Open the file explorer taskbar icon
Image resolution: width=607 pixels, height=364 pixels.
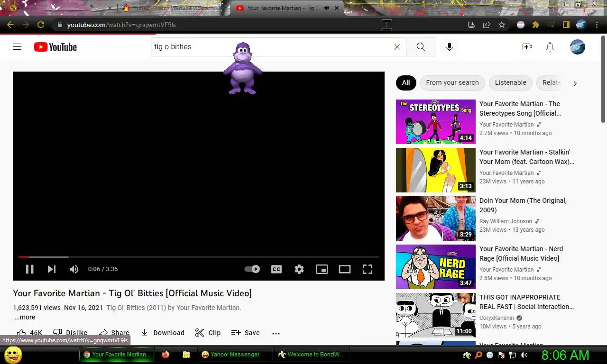[186, 355]
